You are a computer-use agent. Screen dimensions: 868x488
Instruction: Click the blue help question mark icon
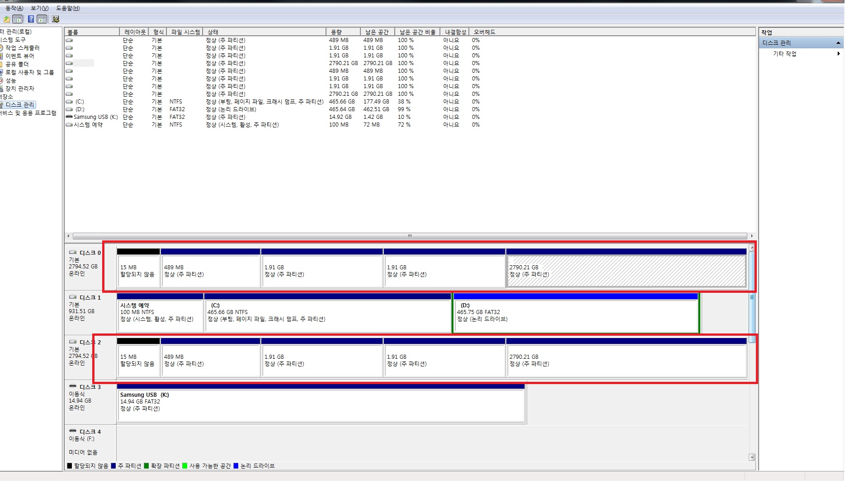31,19
